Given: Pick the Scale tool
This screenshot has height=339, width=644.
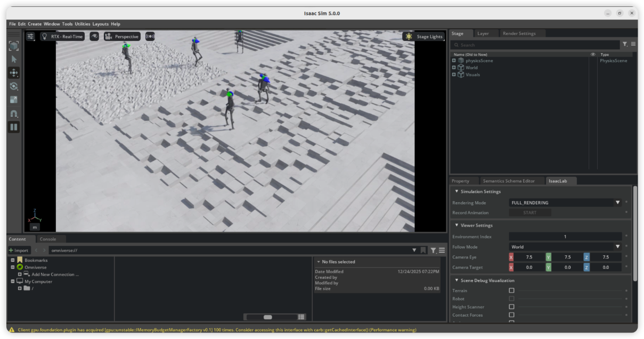Looking at the screenshot, I should 14,100.
